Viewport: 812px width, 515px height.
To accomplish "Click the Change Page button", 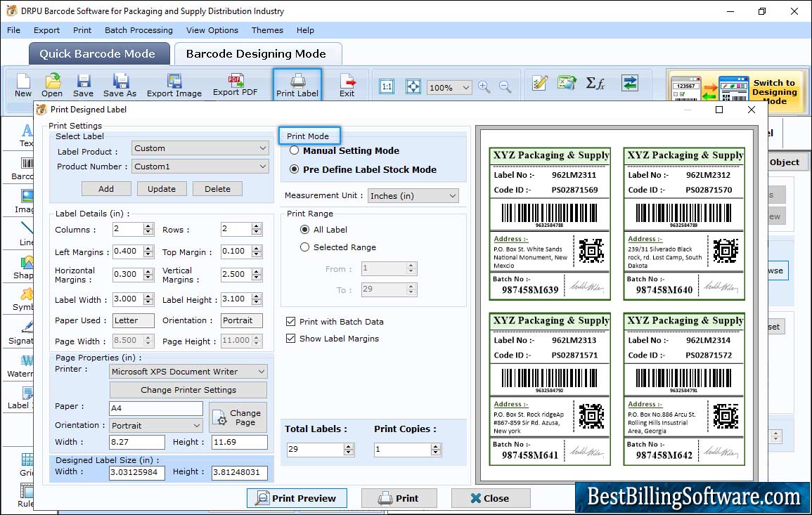I will tap(238, 417).
